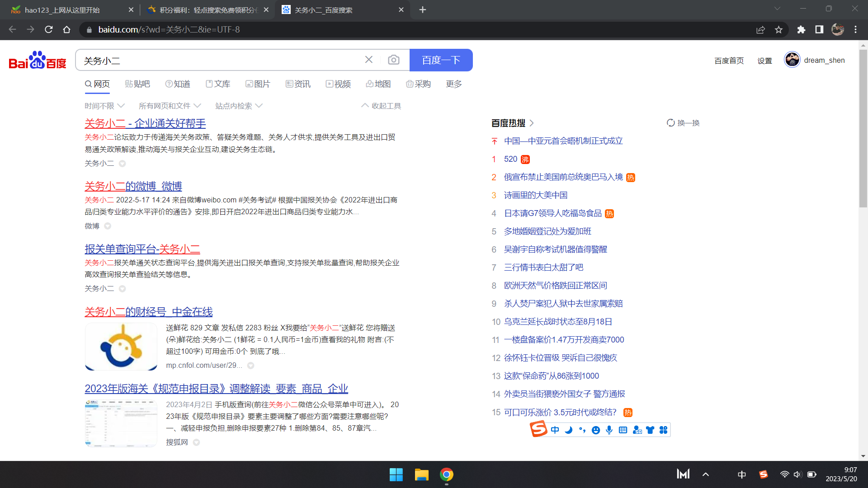This screenshot has width=868, height=488.
Task: Bookmark this page with the star icon
Action: click(778, 29)
